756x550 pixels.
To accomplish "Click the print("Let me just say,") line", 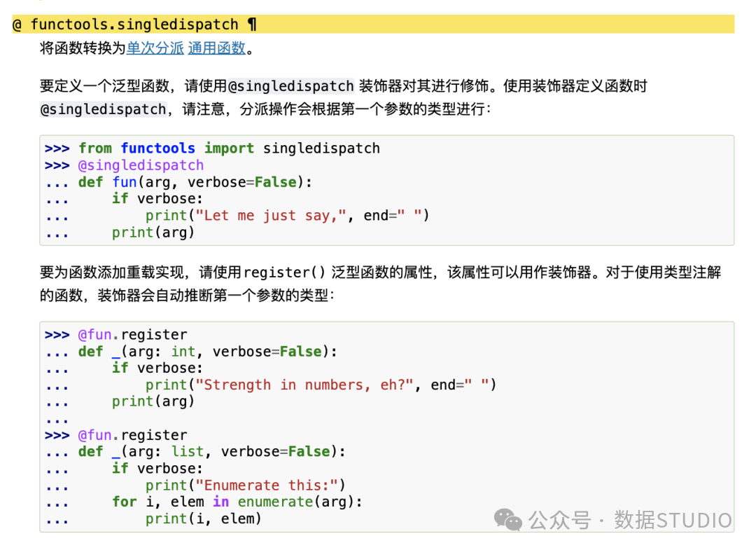I will coord(288,215).
